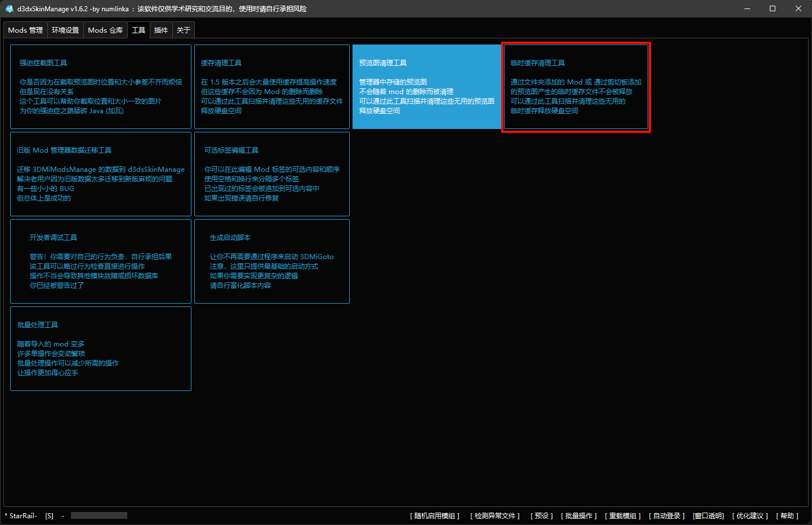812x525 pixels.
Task: Open the highlighted 预览图清理工具 card
Action: click(x=427, y=87)
